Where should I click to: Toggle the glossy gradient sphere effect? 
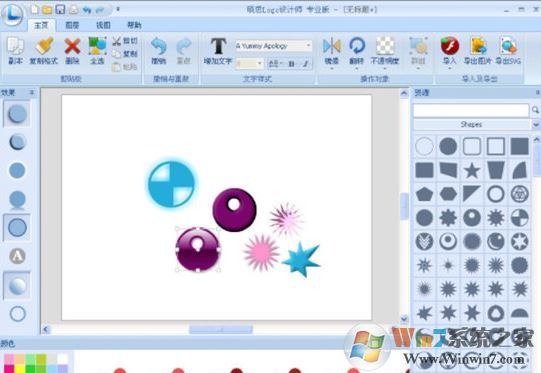click(17, 285)
